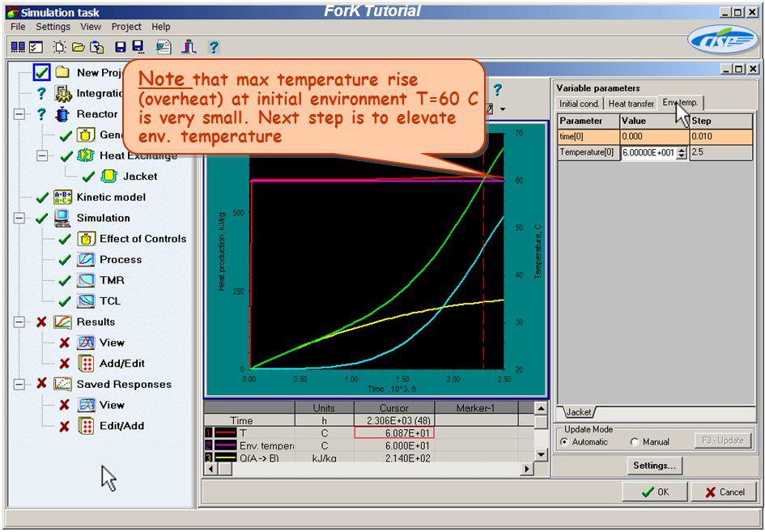765x532 pixels.
Task: Open the Help menu
Action: point(161,27)
